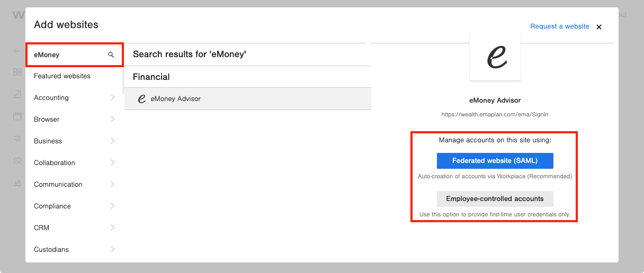Open the Request a website link
Screen dimensions: 644x273
coord(560,26)
